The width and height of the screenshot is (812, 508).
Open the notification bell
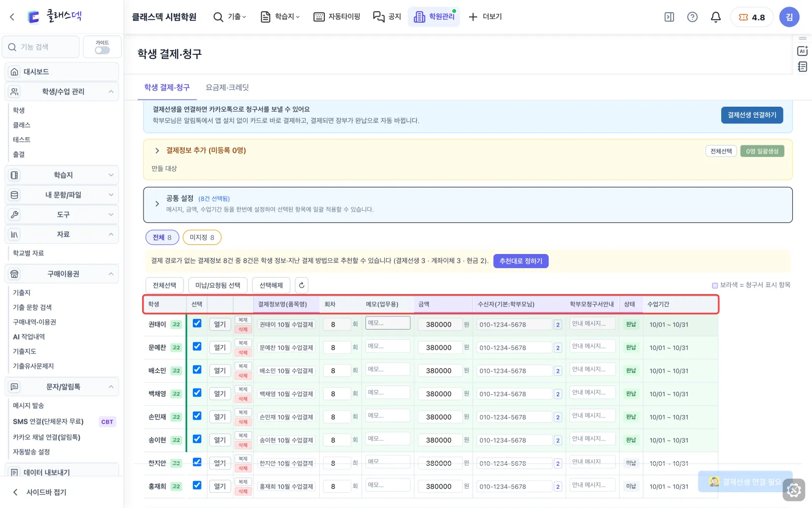click(x=716, y=17)
